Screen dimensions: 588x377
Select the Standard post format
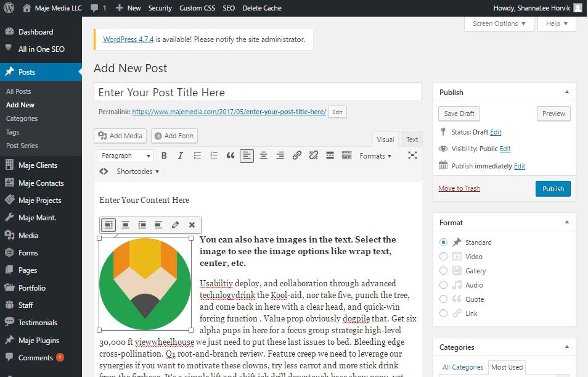pyautogui.click(x=443, y=242)
